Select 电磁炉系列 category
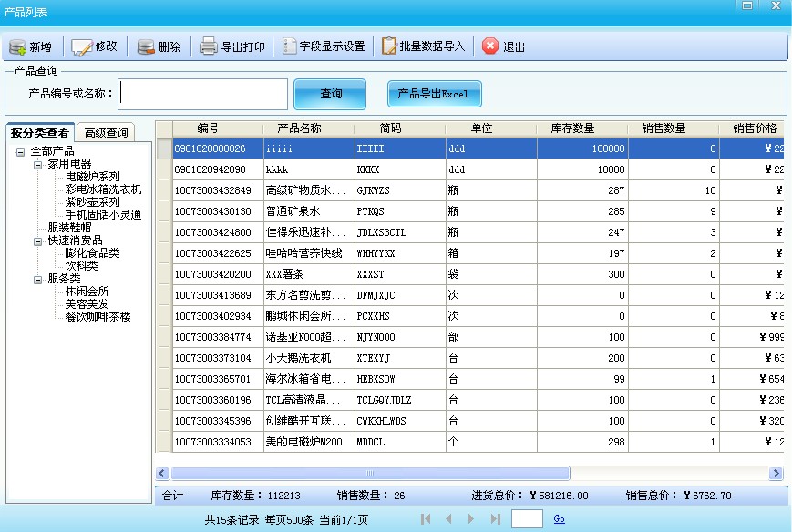The width and height of the screenshot is (792, 532). [92, 177]
